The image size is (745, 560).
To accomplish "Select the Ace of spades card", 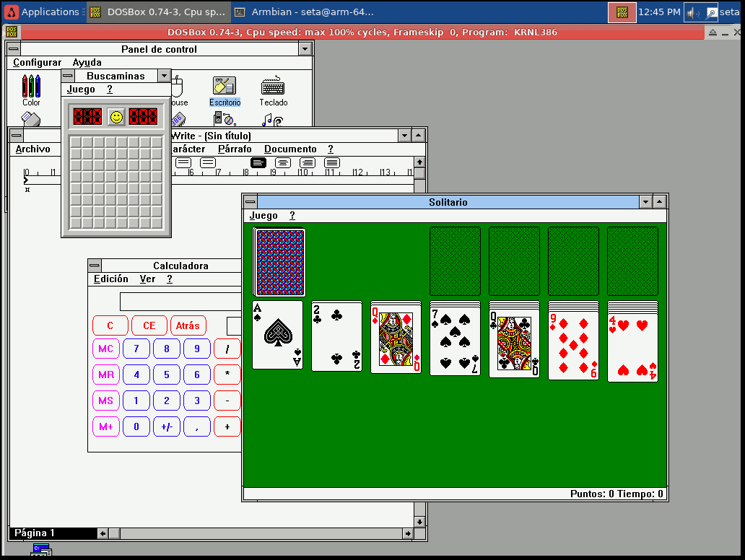I will (x=278, y=335).
